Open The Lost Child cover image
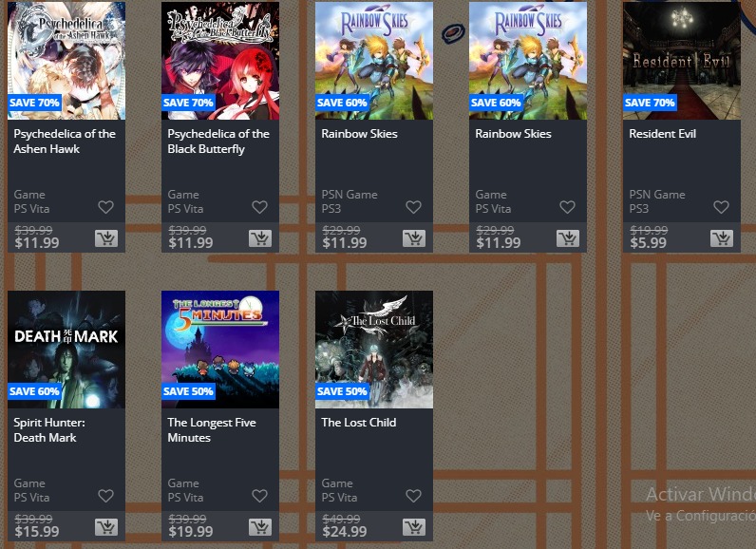 pos(374,350)
